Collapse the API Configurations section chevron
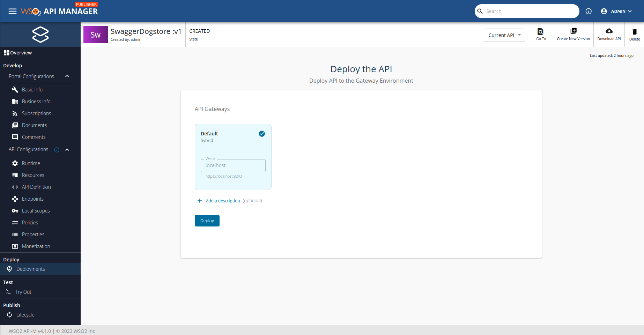Viewport: 644px width, 335px height. pyautogui.click(x=67, y=150)
